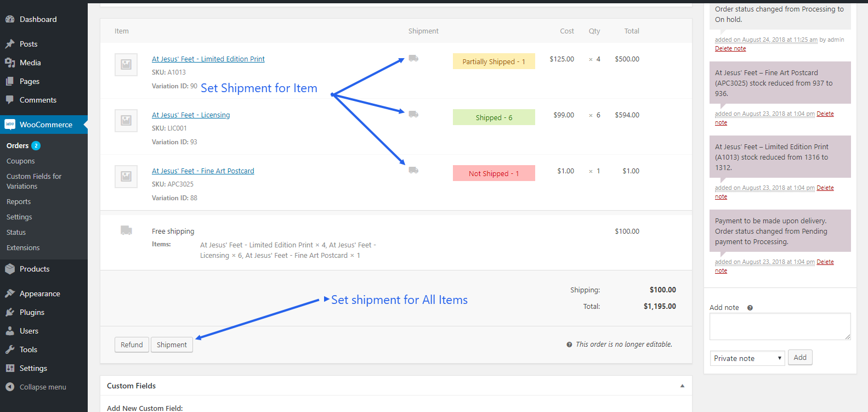Click the Collapse menu arrow icon

click(10, 387)
